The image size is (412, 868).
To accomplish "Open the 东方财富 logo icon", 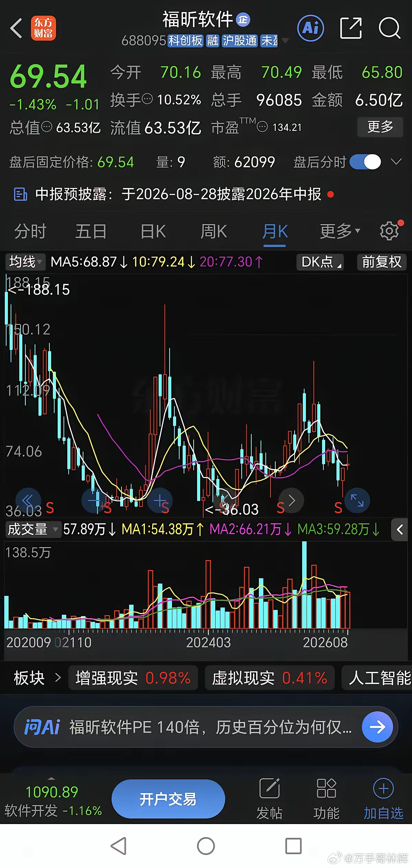I will click(x=43, y=28).
